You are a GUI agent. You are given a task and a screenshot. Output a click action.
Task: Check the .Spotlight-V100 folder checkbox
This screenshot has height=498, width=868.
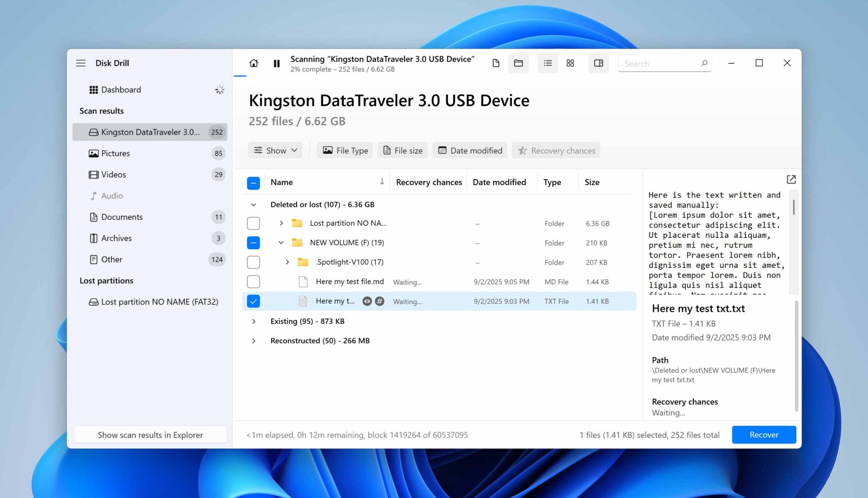[253, 262]
